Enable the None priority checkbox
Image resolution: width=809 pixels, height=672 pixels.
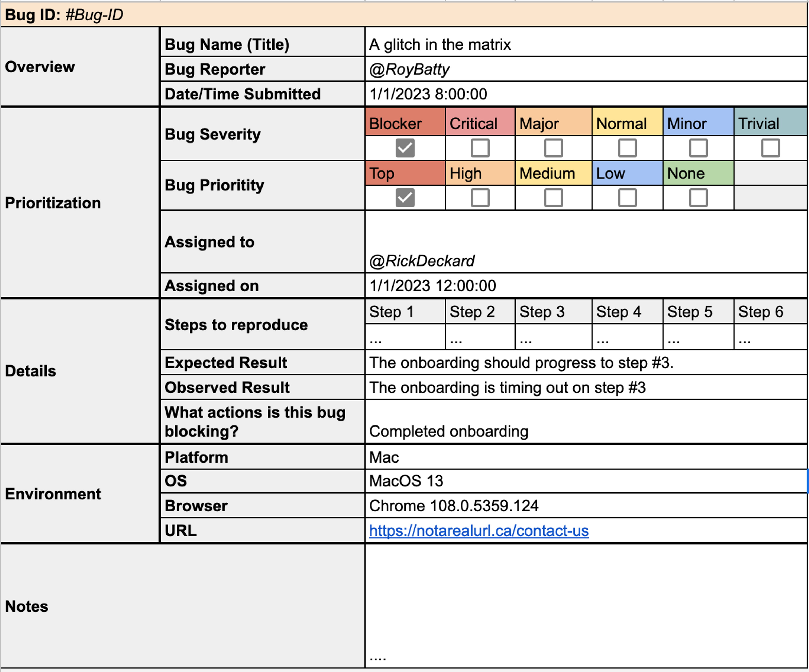coord(698,198)
